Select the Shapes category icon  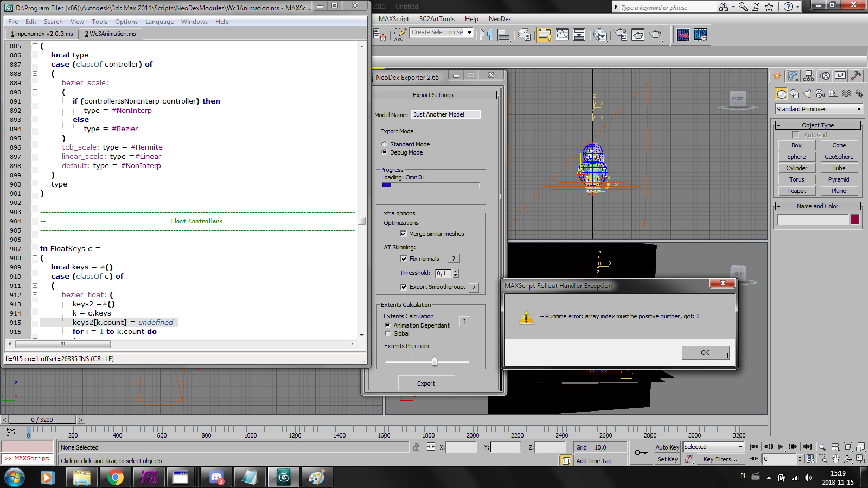coord(794,94)
